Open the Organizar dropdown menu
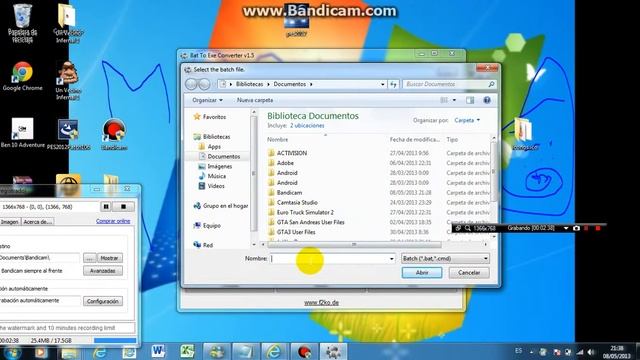 point(207,100)
